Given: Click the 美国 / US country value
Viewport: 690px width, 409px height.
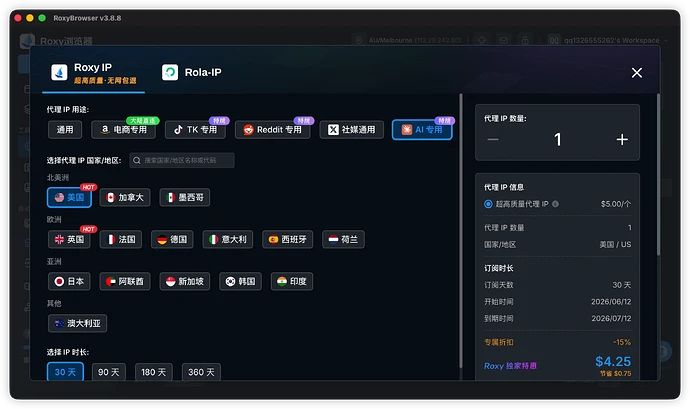Looking at the screenshot, I should [615, 244].
